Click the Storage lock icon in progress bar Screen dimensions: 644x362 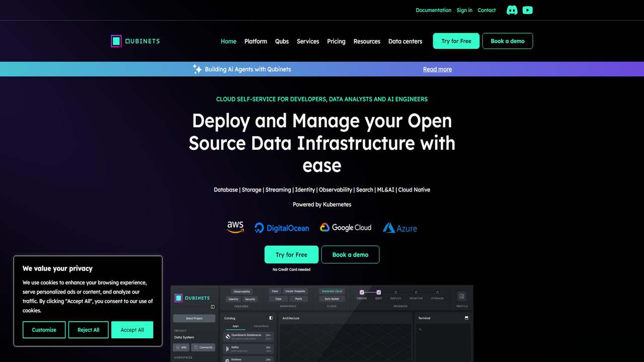coord(438,292)
